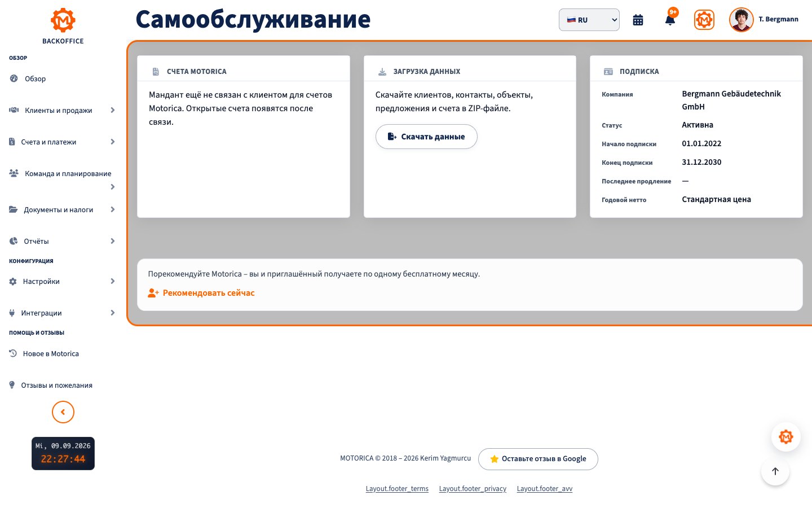
Task: Open the calendar icon in header
Action: [x=638, y=20]
